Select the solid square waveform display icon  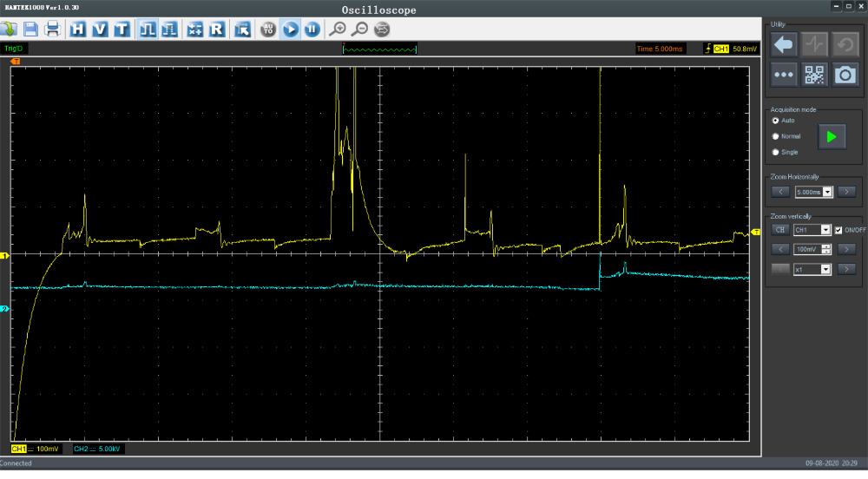click(x=148, y=30)
